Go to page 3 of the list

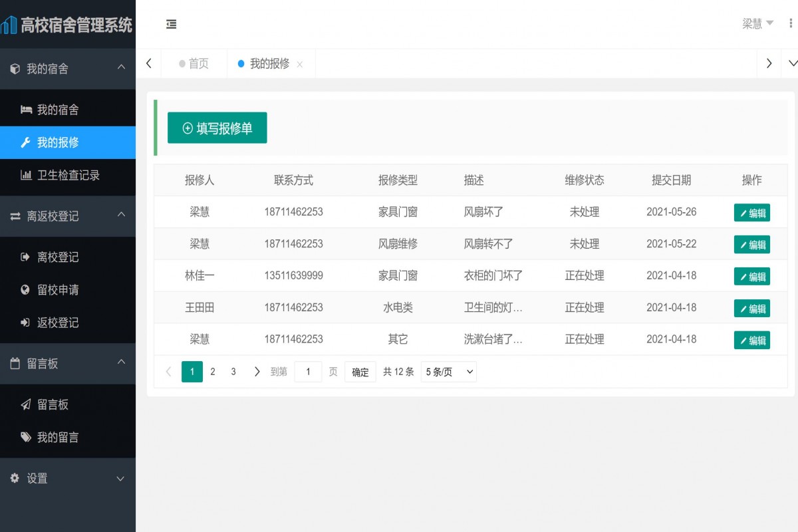coord(233,372)
